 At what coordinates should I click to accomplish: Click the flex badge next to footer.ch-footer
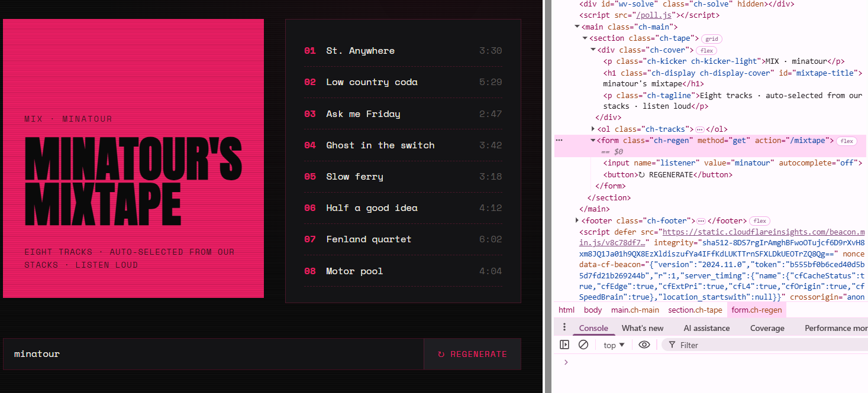(760, 221)
